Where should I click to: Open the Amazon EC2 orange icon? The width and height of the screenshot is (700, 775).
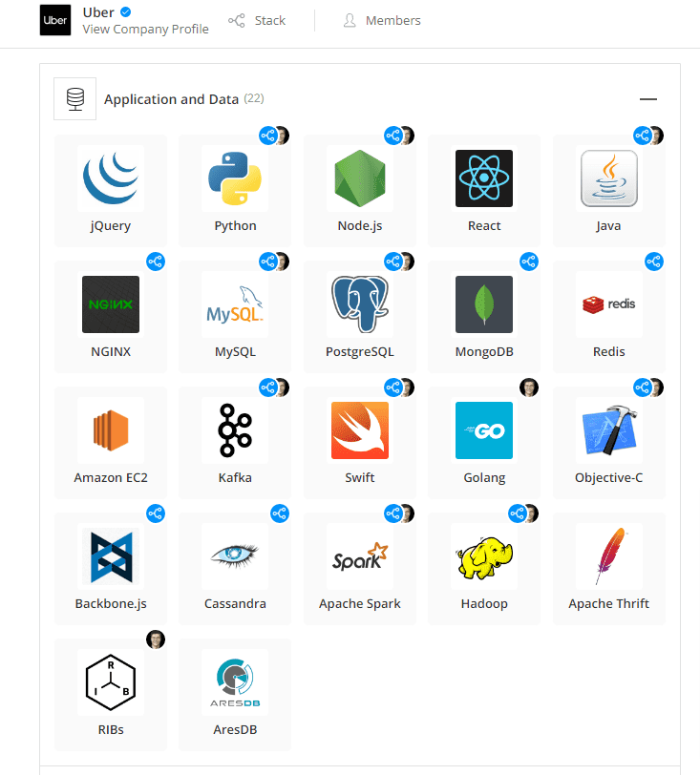point(111,430)
